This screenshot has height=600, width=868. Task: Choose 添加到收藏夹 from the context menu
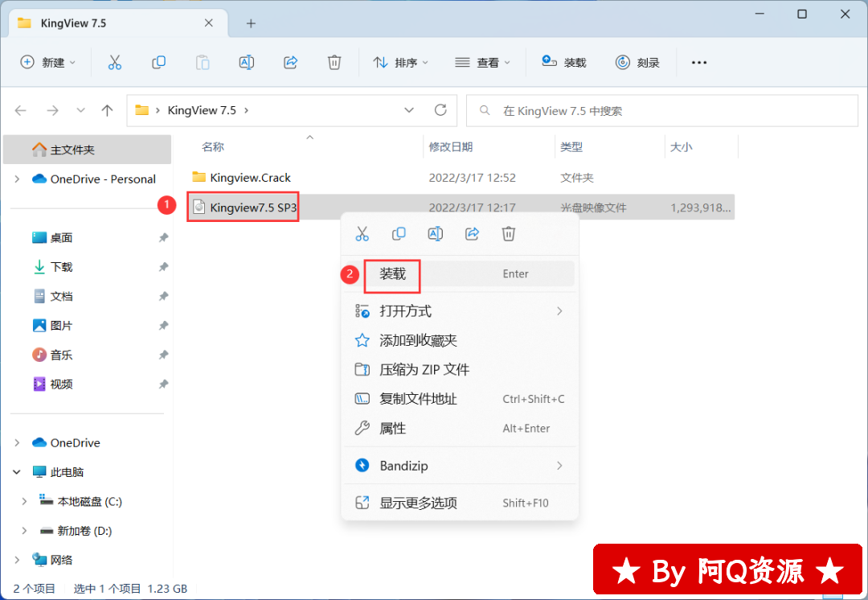(460, 340)
